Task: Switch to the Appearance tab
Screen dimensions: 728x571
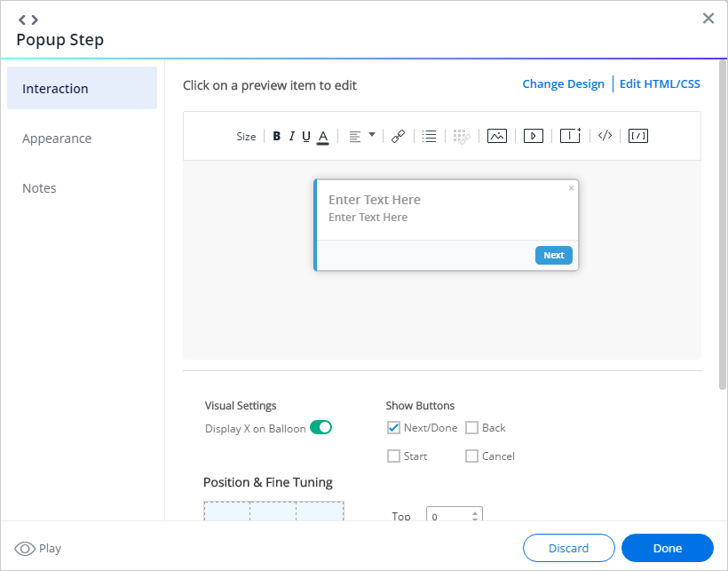Action: click(57, 139)
